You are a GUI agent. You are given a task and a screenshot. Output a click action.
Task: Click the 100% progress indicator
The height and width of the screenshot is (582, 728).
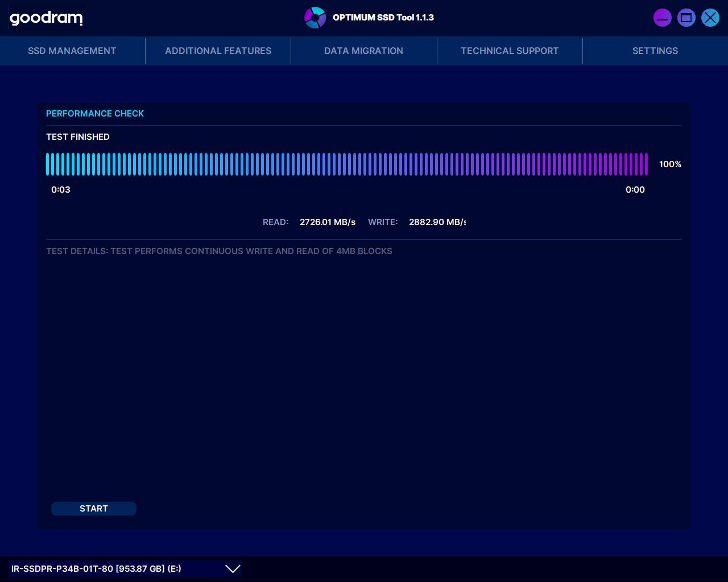670,164
